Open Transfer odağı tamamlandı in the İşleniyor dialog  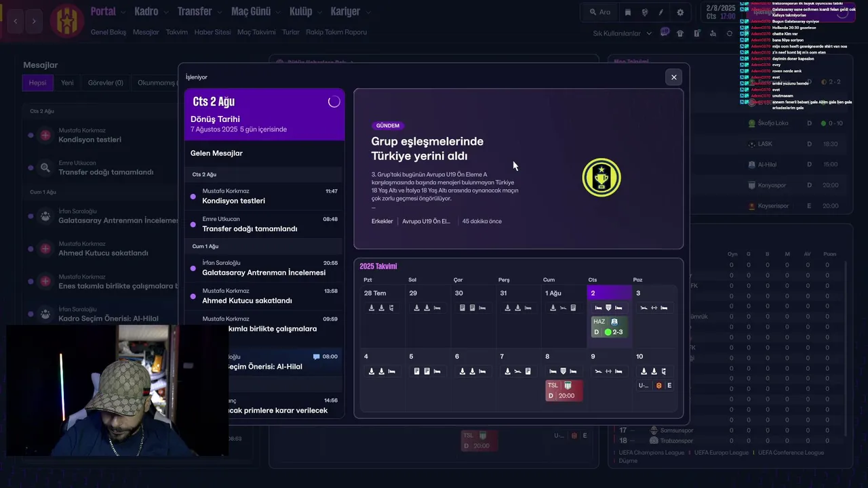point(264,224)
